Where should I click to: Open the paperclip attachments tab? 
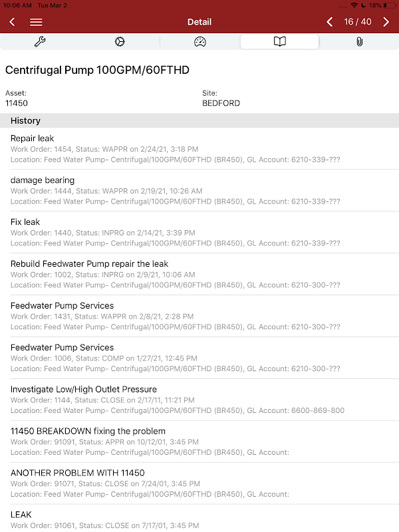click(x=359, y=42)
